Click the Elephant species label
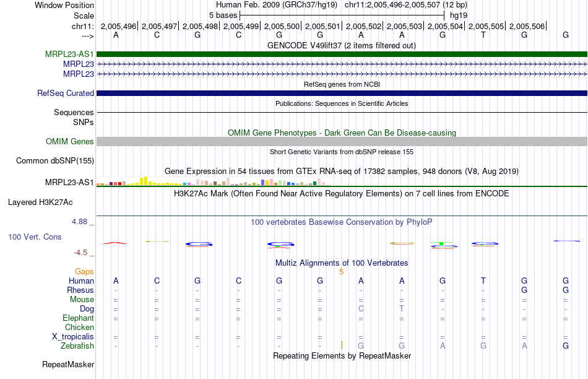The image size is (588, 379). tap(78, 318)
